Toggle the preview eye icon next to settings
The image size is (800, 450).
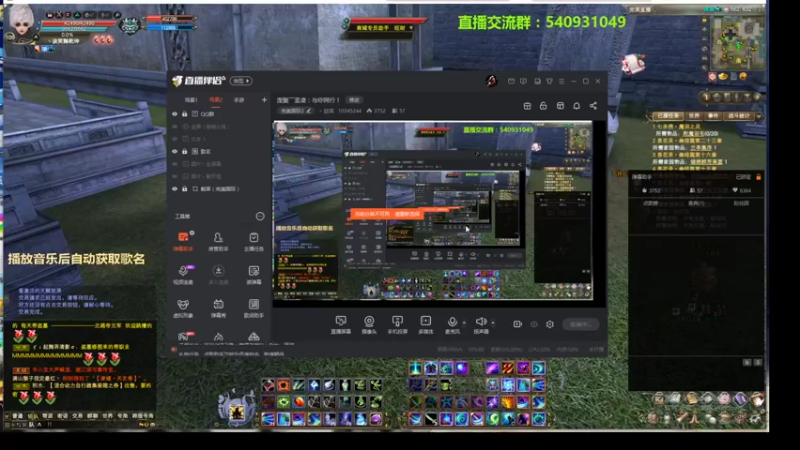point(534,324)
